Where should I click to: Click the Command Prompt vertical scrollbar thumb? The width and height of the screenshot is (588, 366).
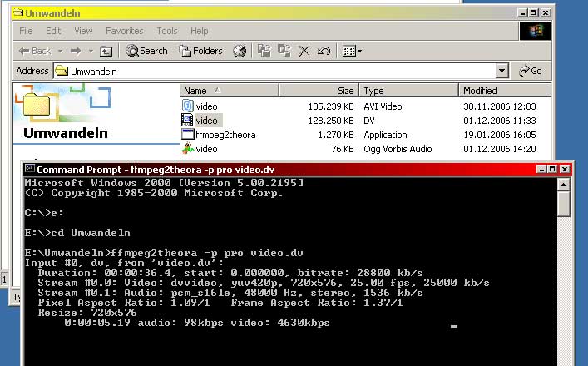click(563, 204)
